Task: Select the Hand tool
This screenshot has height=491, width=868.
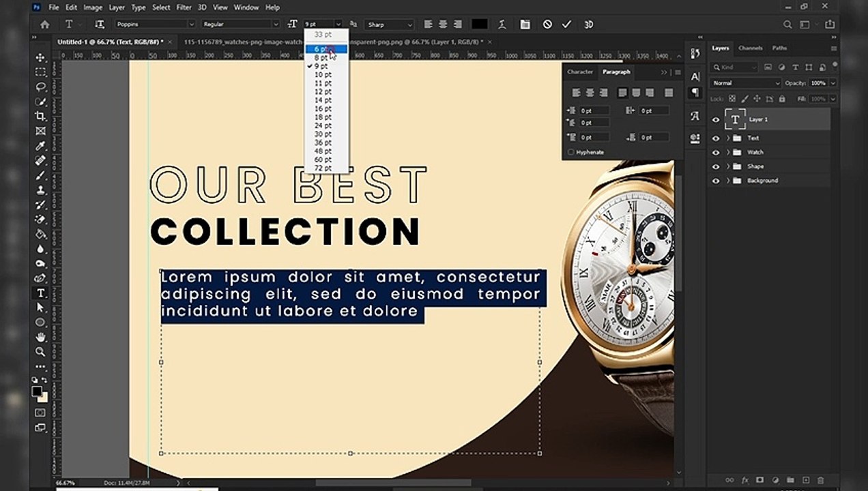Action: coord(40,337)
